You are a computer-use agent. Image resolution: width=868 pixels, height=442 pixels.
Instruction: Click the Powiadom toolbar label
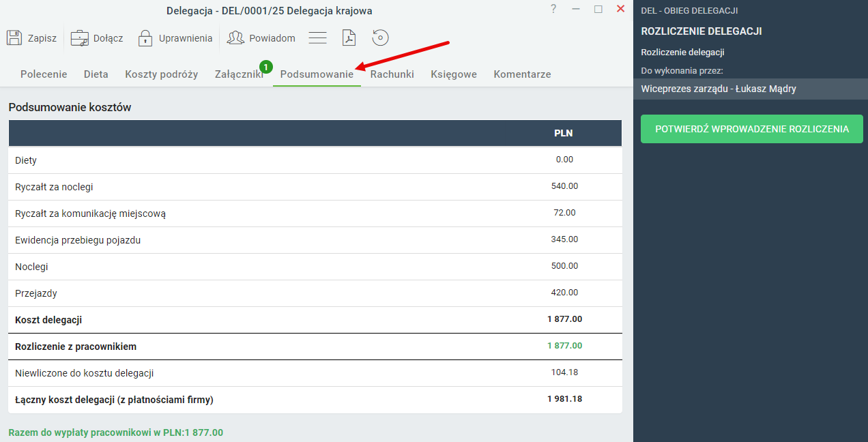pos(272,38)
